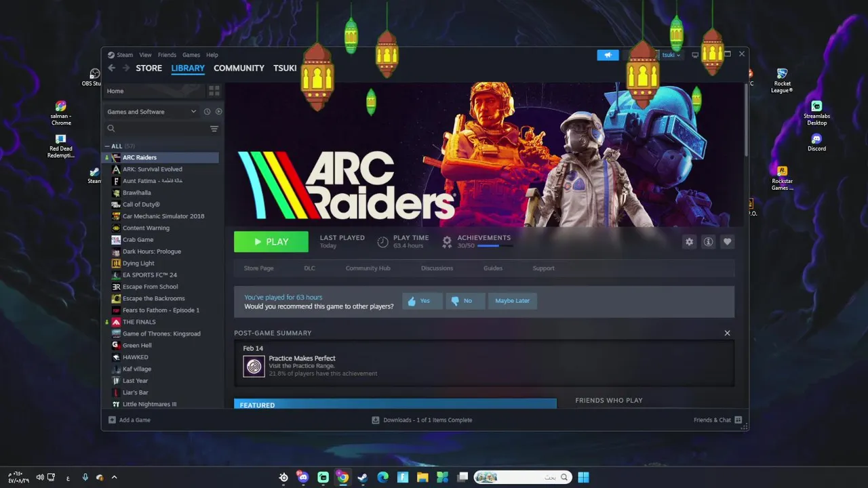The image size is (868, 488).
Task: Open Discord from the taskbar
Action: coord(303,477)
